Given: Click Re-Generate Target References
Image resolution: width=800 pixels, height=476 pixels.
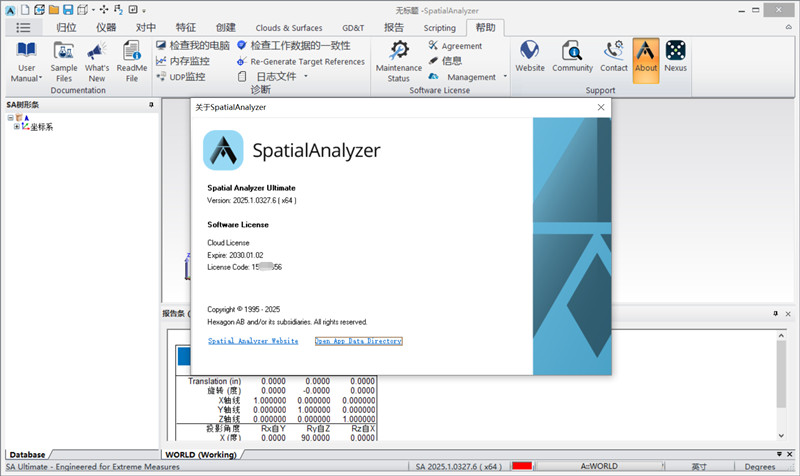Looking at the screenshot, I should tap(301, 61).
